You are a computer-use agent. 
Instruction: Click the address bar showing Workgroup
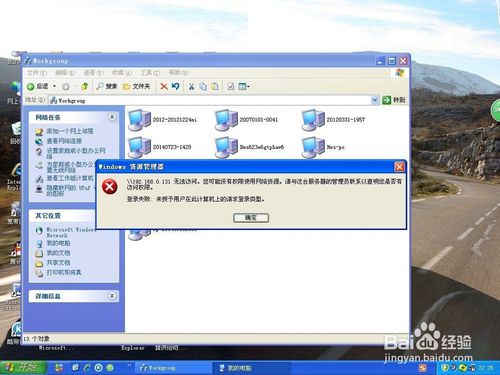210,100
